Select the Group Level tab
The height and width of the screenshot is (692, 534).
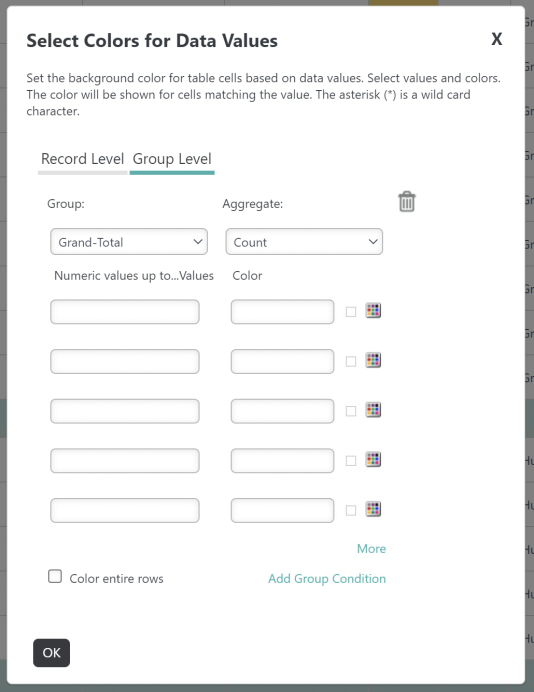click(172, 159)
